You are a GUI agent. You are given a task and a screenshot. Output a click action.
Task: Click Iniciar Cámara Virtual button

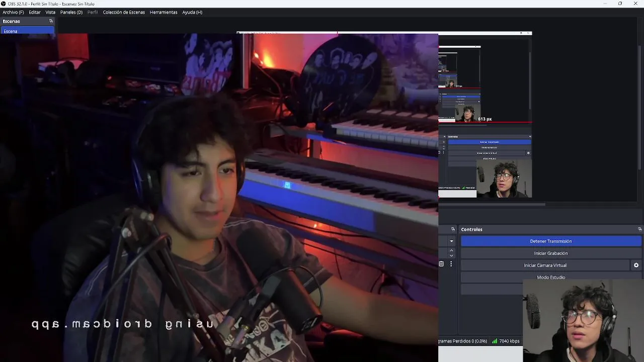coord(545,265)
